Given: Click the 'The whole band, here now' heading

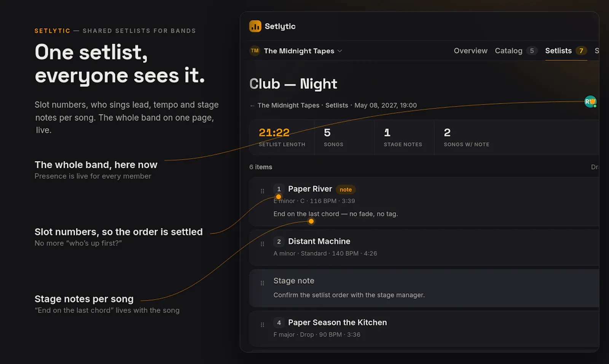Looking at the screenshot, I should [x=96, y=165].
